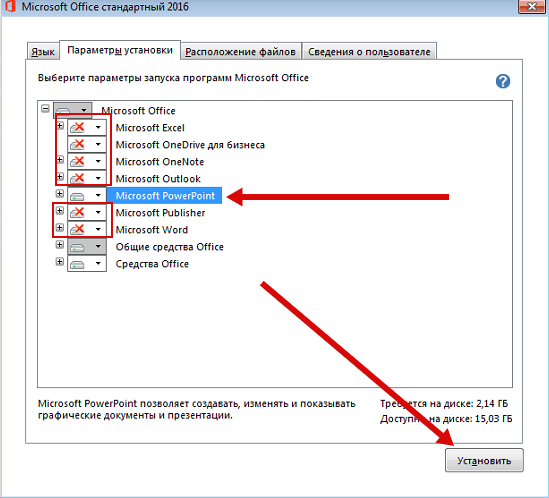Open the help icon in the dialog
This screenshot has width=549, height=498.
tap(503, 82)
